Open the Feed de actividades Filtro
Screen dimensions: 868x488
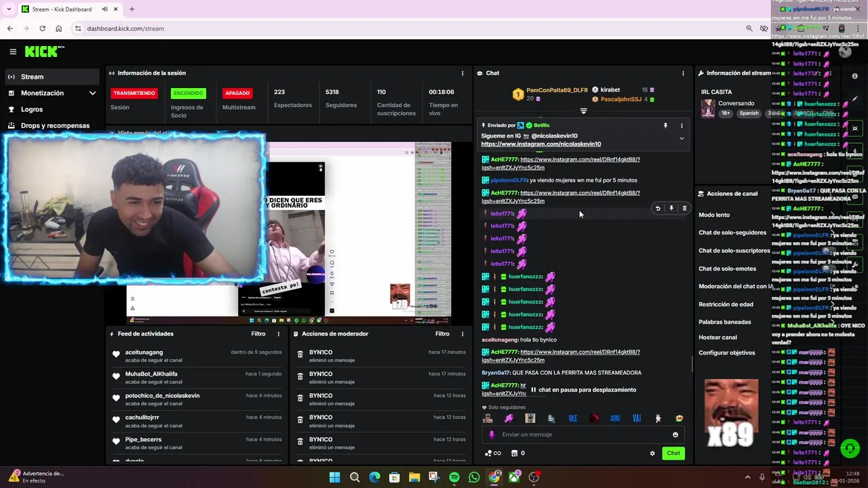click(x=258, y=334)
